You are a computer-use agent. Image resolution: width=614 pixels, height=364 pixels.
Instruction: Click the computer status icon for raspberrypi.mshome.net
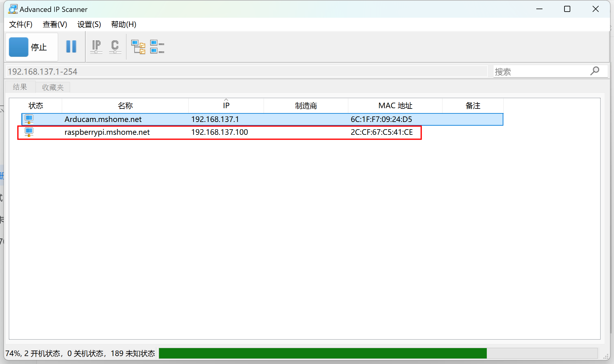coord(29,132)
